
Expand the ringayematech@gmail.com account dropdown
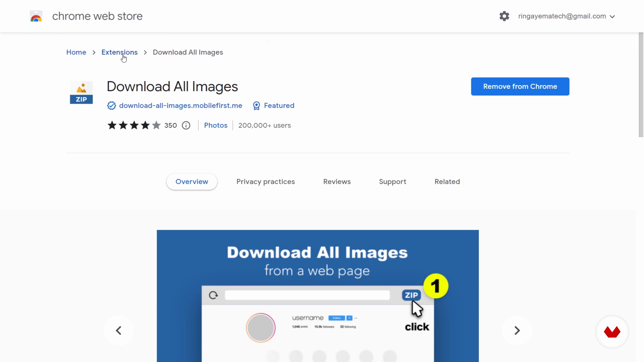coord(566,16)
